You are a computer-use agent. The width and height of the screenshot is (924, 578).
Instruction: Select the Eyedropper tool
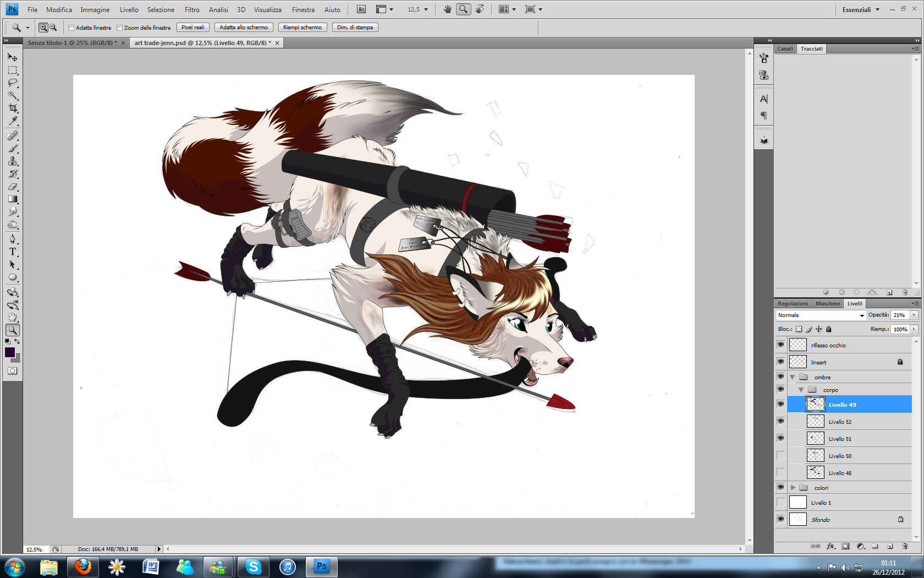[x=13, y=121]
